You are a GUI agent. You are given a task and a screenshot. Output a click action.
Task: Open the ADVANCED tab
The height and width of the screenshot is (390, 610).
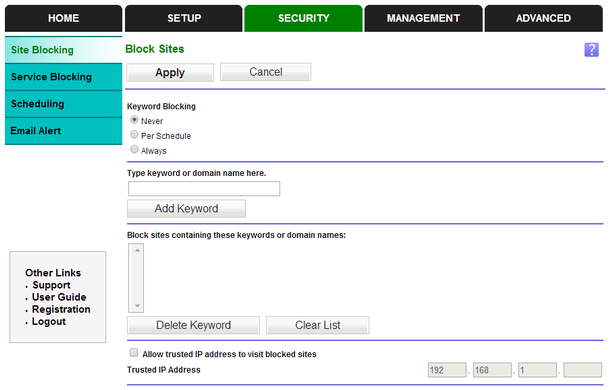click(x=543, y=18)
